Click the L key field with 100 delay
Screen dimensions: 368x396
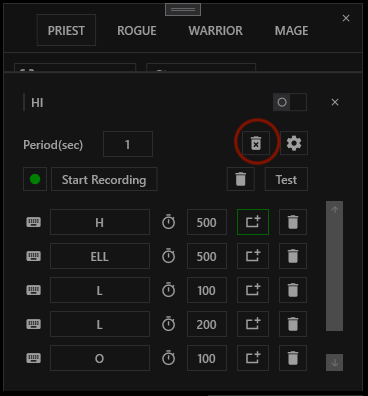[100, 290]
